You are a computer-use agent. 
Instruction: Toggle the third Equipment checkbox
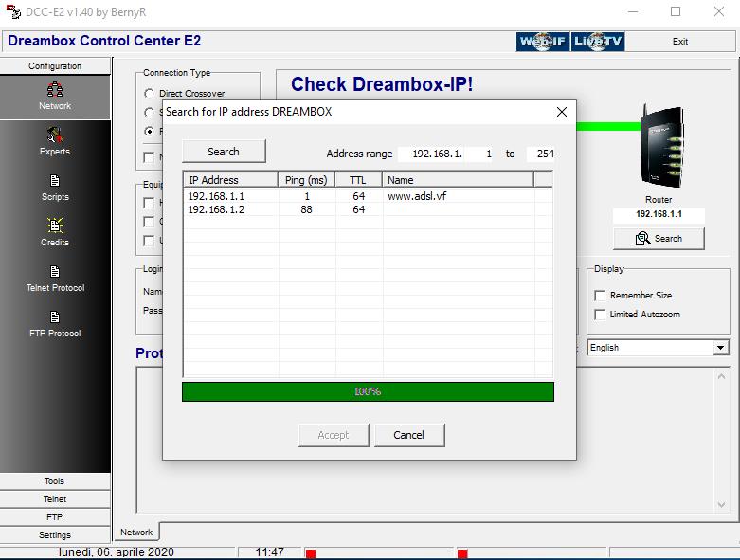149,241
